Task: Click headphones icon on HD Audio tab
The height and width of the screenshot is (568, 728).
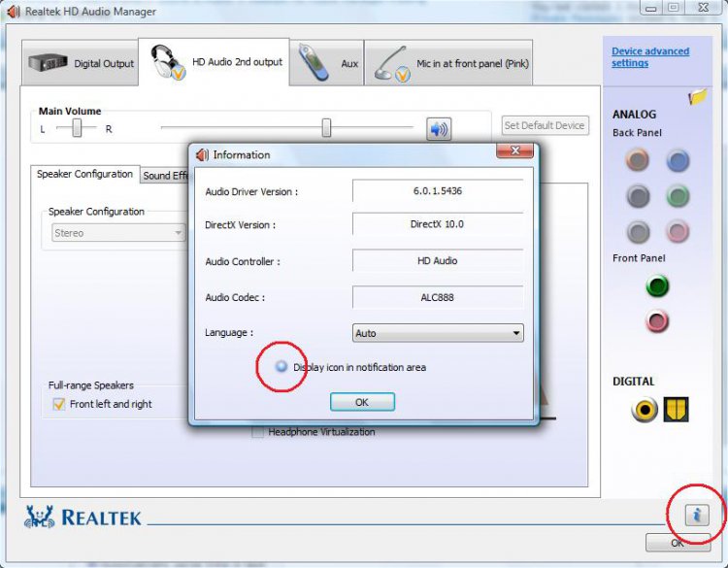Action: [x=167, y=62]
